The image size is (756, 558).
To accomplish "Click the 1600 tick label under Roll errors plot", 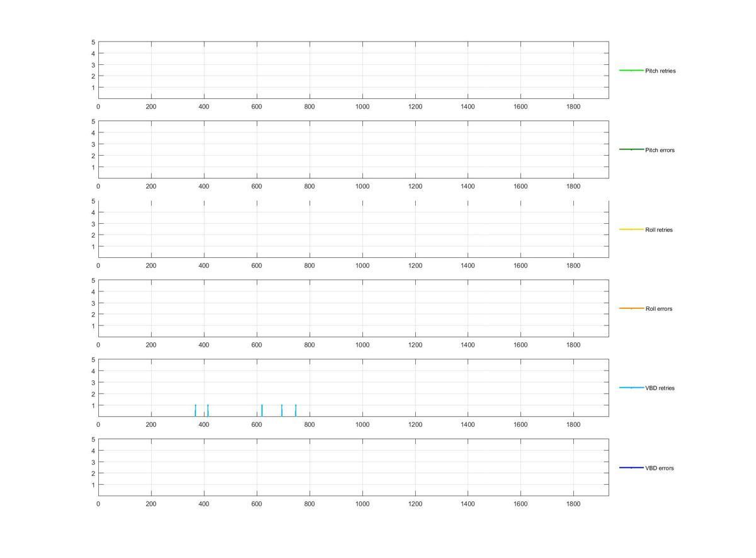I will click(520, 345).
